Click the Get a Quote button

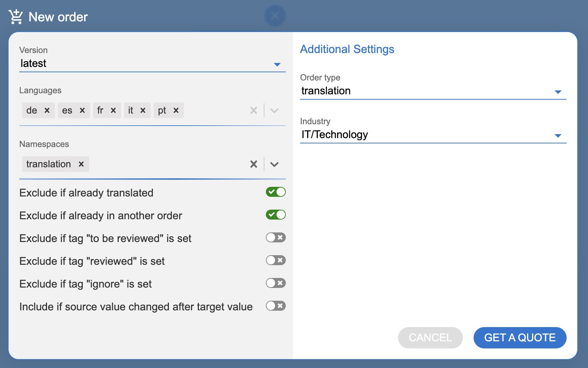tap(520, 337)
